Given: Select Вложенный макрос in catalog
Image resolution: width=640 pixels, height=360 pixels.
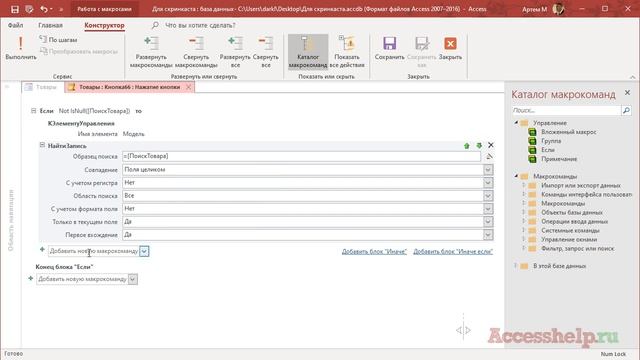Looking at the screenshot, I should click(569, 132).
